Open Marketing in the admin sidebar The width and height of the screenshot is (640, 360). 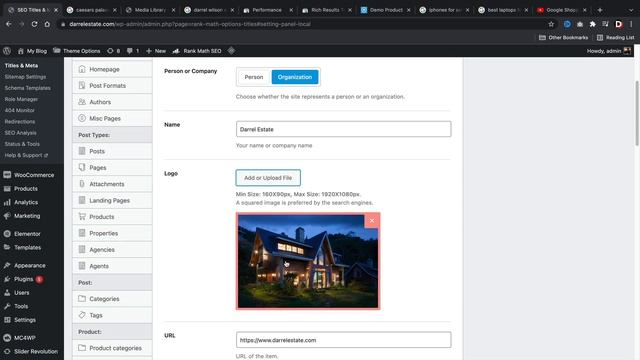pos(32,216)
